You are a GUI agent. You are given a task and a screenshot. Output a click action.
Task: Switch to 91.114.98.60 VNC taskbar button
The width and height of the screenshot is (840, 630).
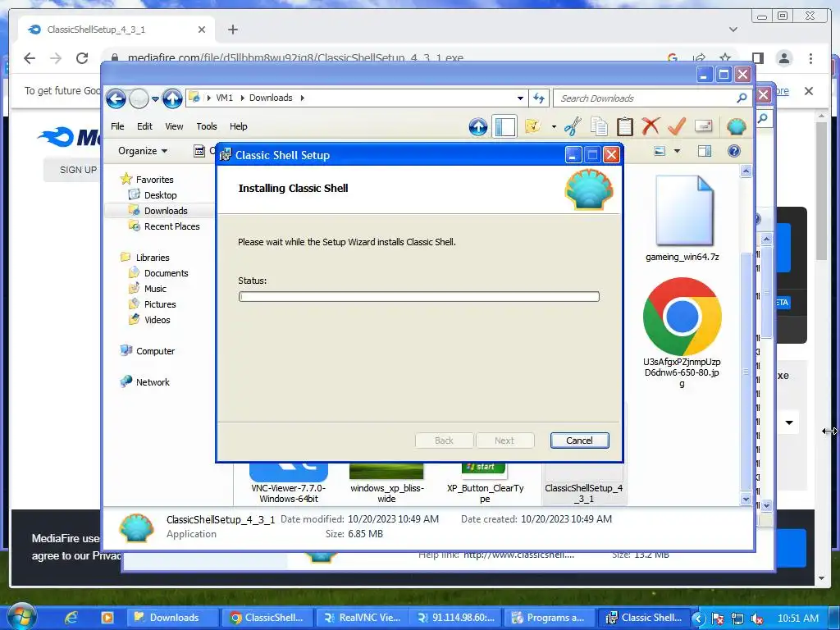456,618
